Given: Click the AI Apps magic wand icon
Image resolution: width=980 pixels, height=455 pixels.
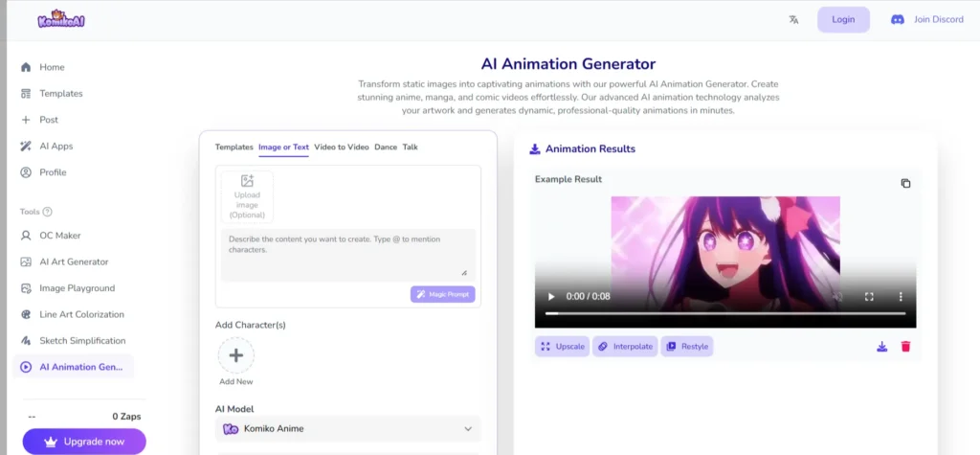Looking at the screenshot, I should (x=26, y=146).
